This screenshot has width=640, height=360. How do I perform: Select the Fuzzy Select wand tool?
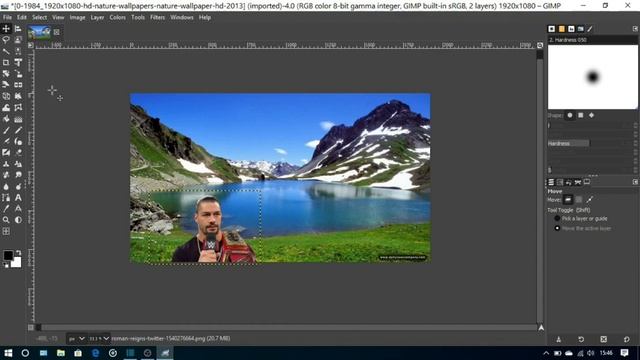pyautogui.click(x=6, y=51)
